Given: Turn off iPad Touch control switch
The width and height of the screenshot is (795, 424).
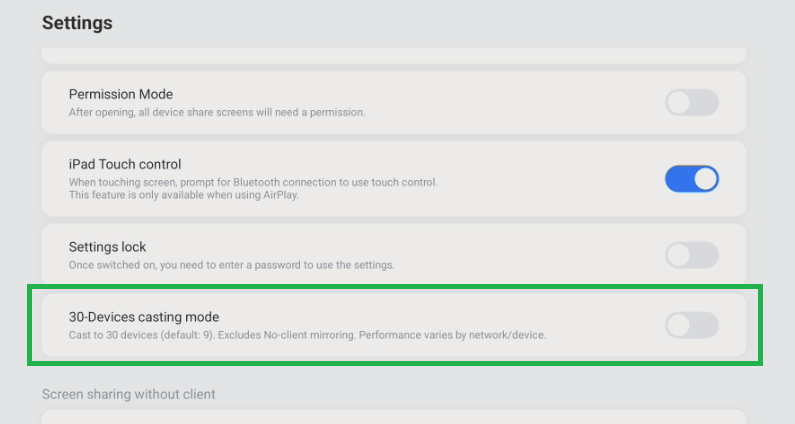Looking at the screenshot, I should point(692,179).
